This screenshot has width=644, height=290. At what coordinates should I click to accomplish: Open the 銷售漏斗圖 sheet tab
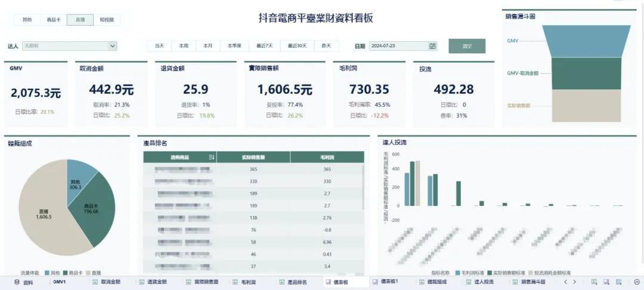533,282
